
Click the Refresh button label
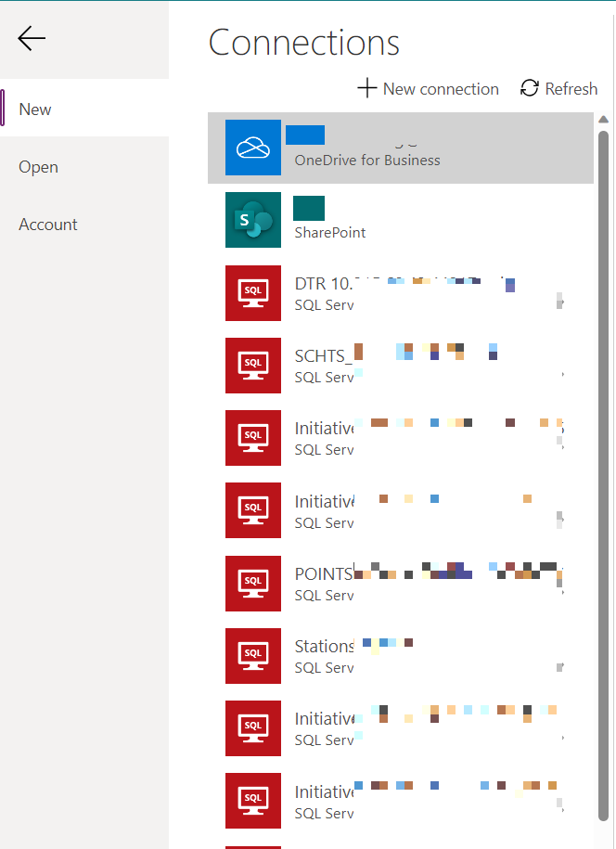[571, 88]
